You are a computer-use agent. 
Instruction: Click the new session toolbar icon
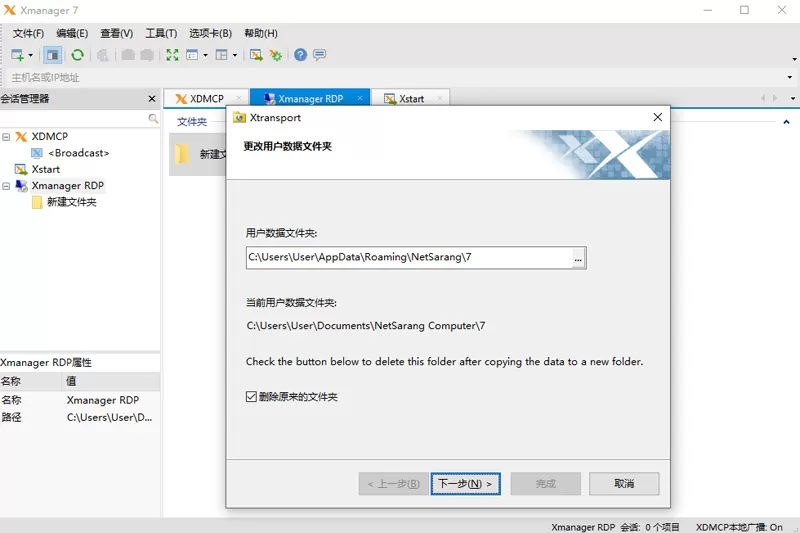click(17, 55)
